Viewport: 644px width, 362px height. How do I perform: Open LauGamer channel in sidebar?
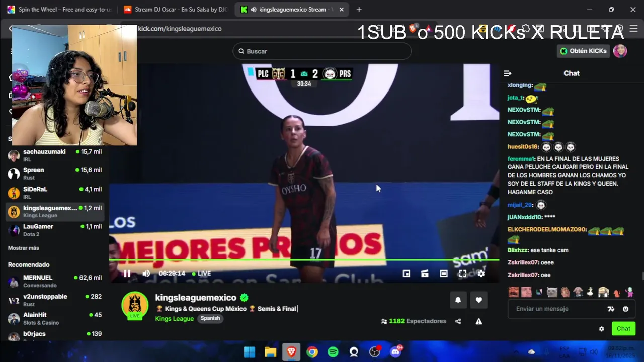pos(55,230)
